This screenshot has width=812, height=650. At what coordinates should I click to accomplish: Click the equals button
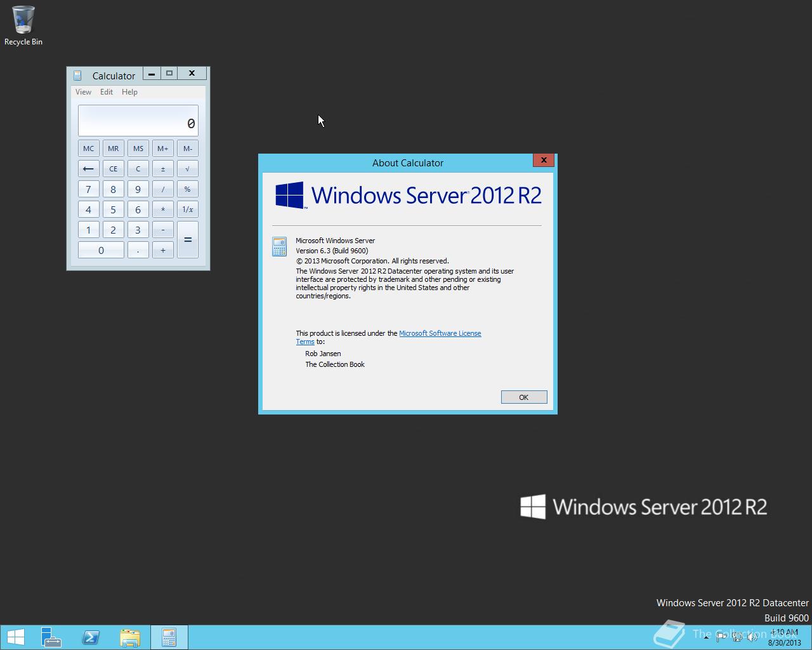pos(188,240)
